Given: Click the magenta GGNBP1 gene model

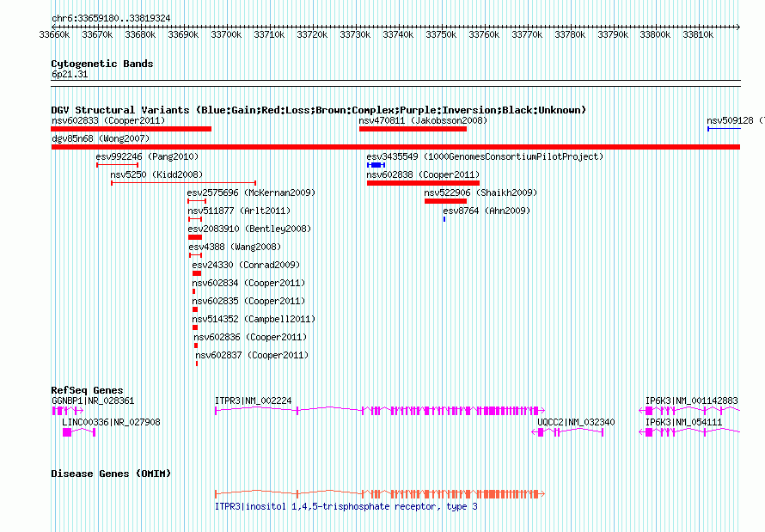Looking at the screenshot, I should tap(68, 411).
